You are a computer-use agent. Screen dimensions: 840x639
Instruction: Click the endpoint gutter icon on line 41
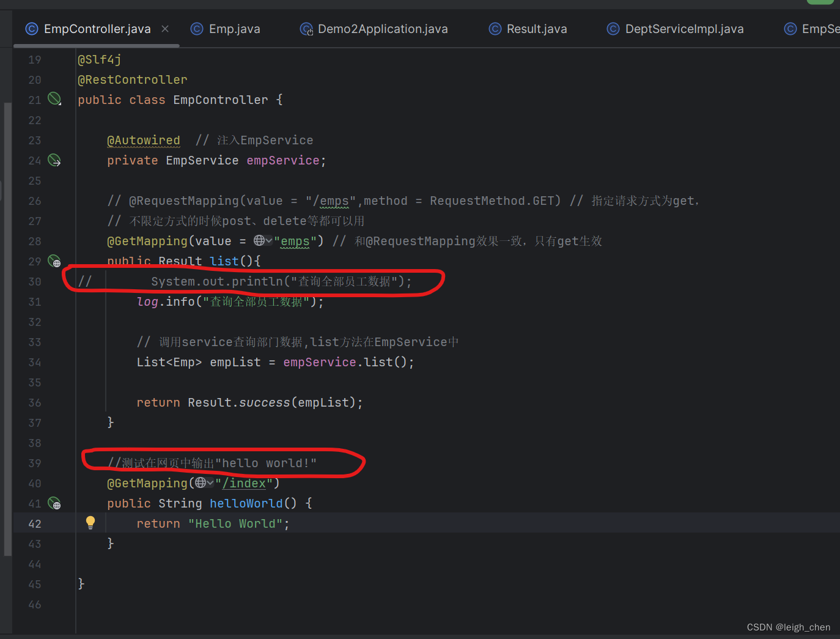coord(54,503)
